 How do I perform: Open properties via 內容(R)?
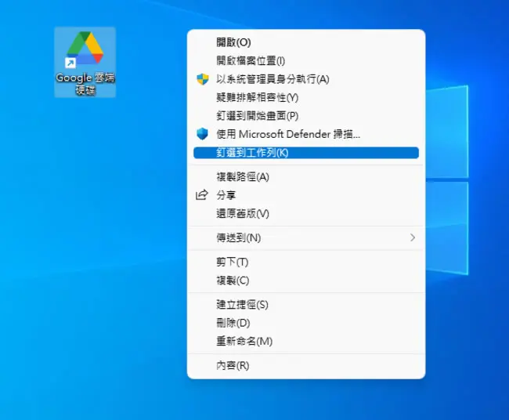point(305,366)
